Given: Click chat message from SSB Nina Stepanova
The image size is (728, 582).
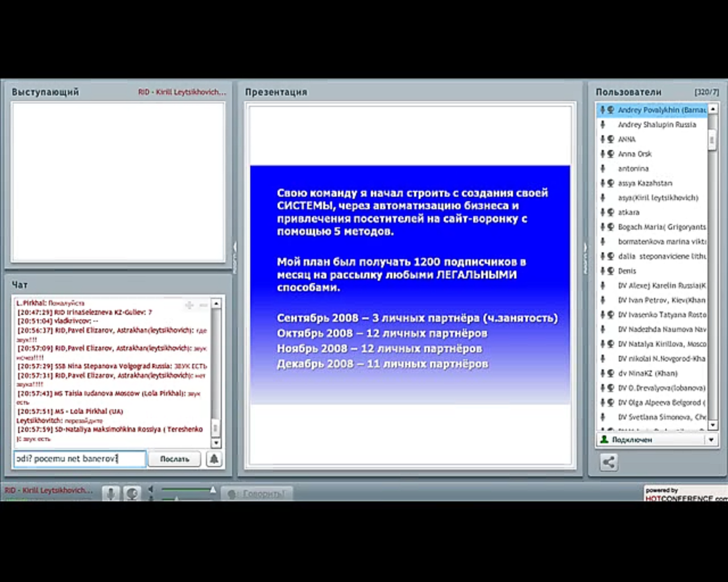Looking at the screenshot, I should pos(112,367).
